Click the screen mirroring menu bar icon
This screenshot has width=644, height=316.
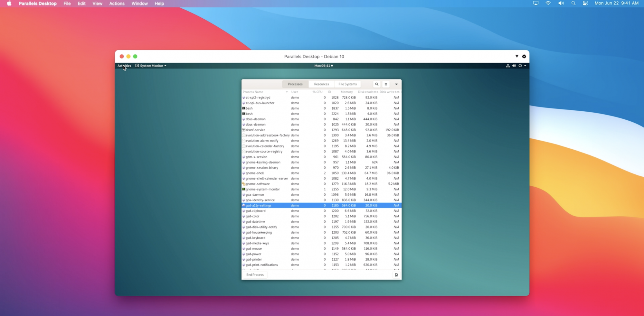(536, 3)
